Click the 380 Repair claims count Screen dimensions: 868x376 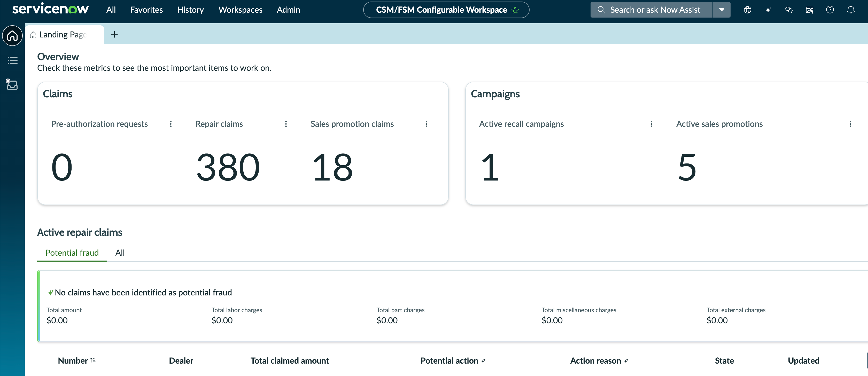(x=228, y=167)
